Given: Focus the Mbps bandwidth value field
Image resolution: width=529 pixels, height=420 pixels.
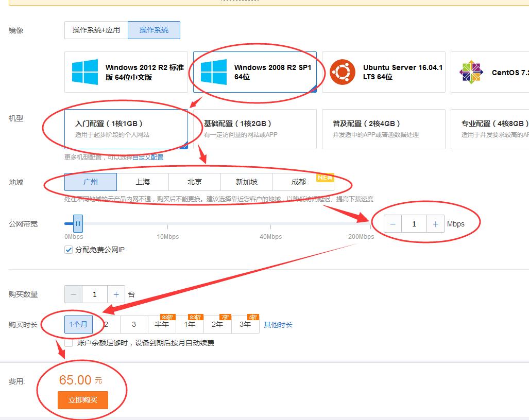Looking at the screenshot, I should coord(414,224).
